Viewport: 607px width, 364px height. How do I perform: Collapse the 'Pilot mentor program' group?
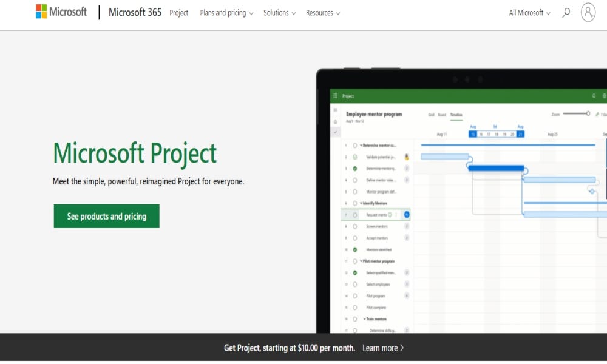tap(361, 261)
